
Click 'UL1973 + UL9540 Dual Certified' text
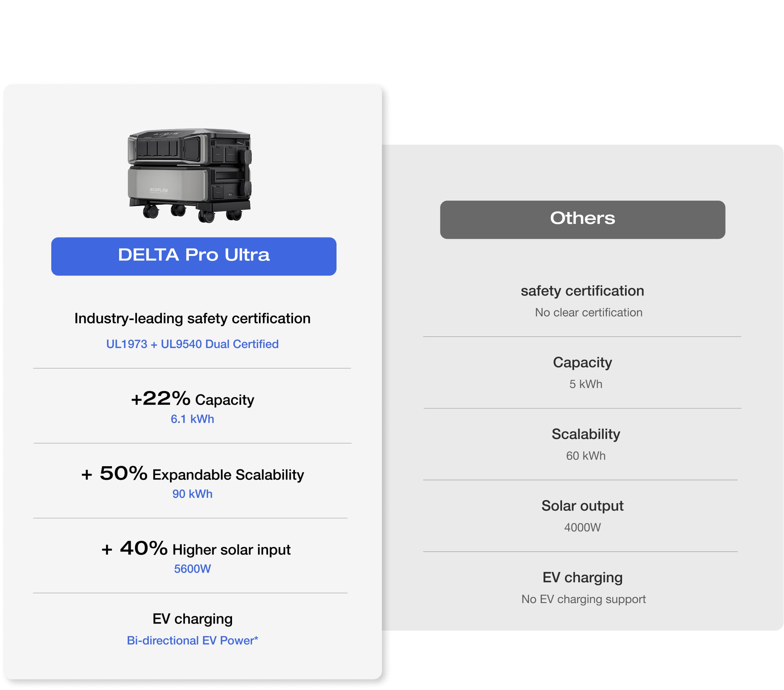(192, 344)
